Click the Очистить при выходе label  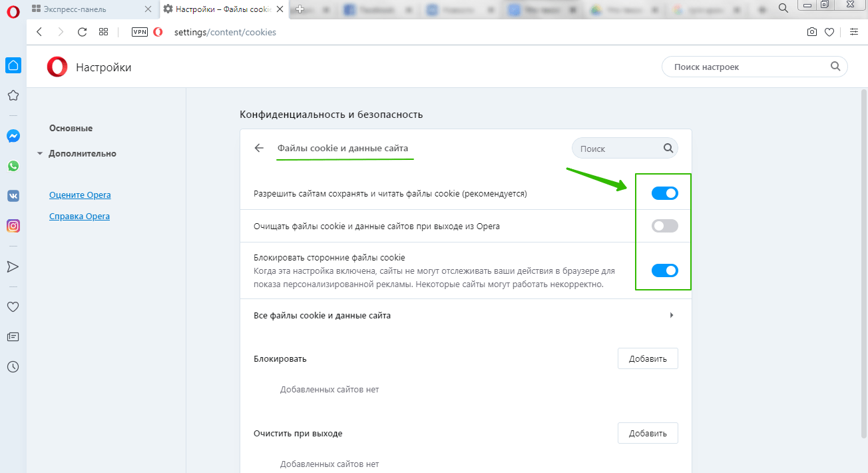point(298,433)
